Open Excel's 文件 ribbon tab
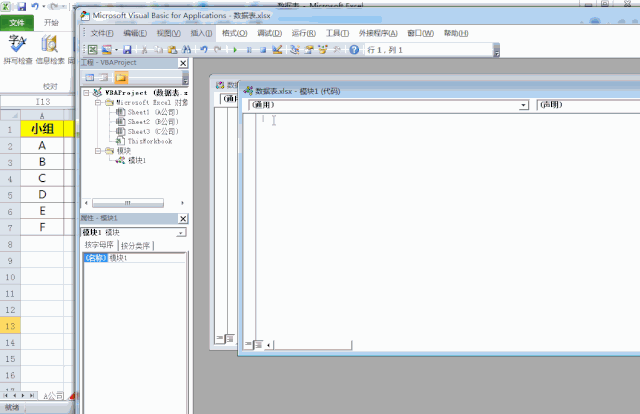640x414 pixels. pos(16,22)
